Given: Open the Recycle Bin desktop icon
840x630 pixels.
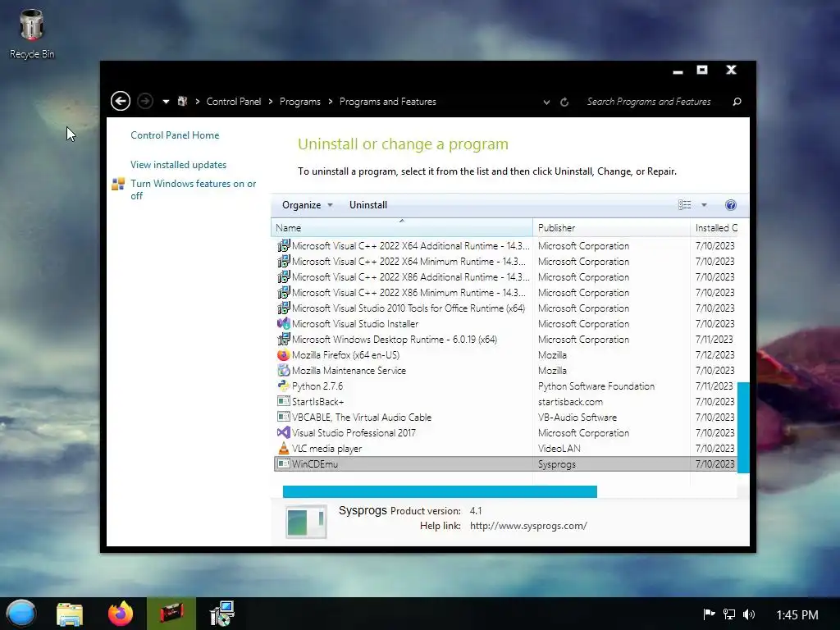Looking at the screenshot, I should 32,34.
